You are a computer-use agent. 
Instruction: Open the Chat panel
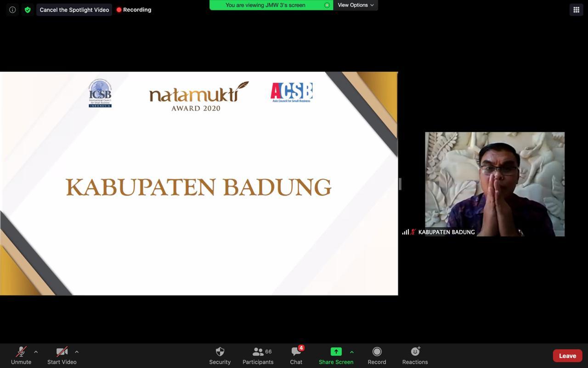pos(296,356)
